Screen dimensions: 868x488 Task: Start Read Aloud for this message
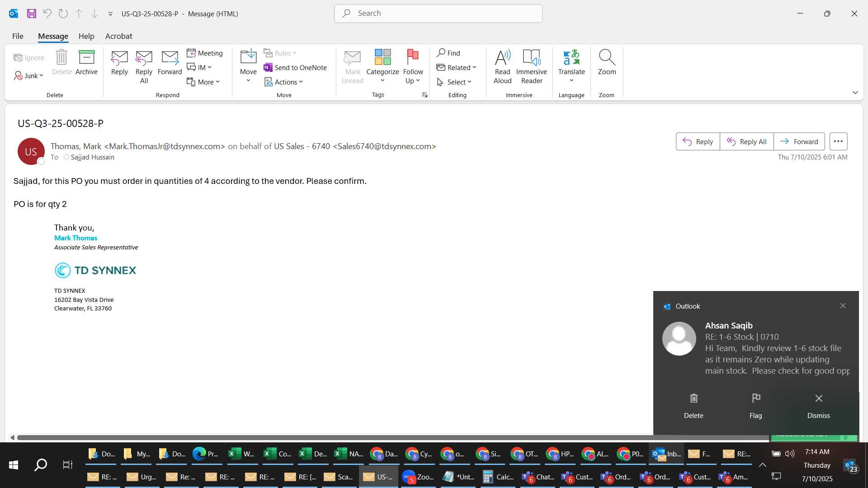502,67
